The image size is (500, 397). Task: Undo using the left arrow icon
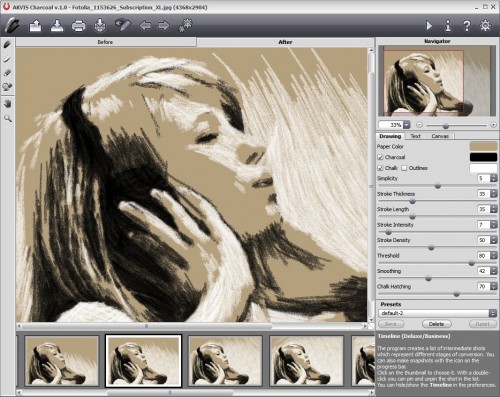(145, 26)
